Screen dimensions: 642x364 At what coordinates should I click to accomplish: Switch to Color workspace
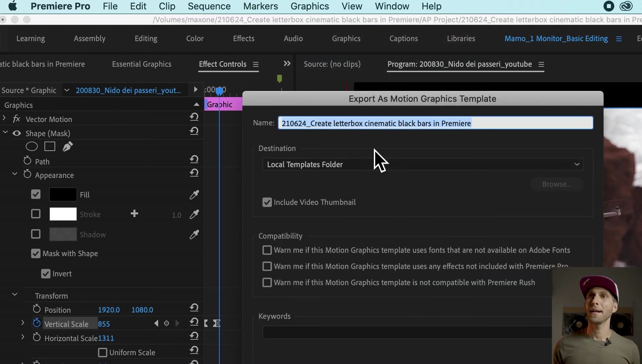195,38
